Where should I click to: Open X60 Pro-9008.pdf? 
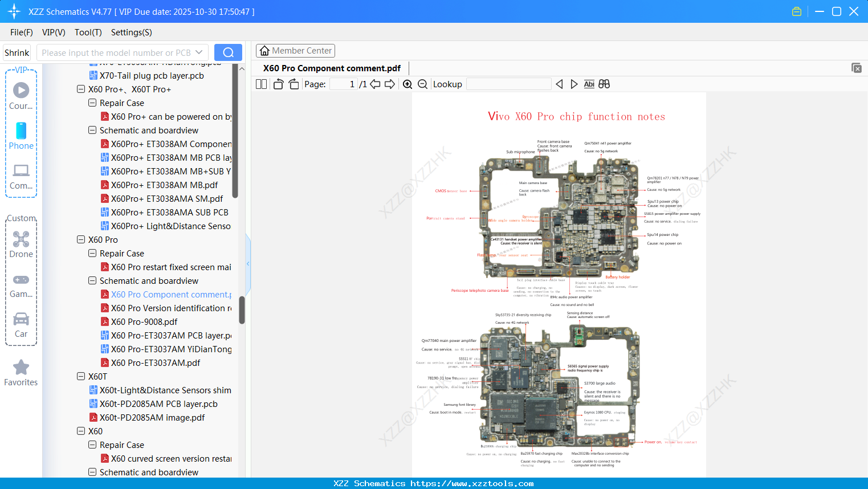(x=139, y=322)
